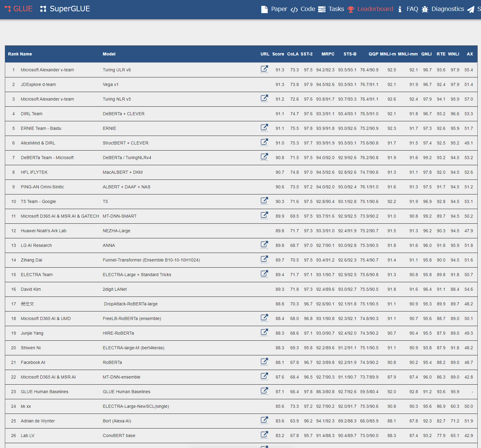Go to the Code page
The image size is (481, 448).
point(308,9)
